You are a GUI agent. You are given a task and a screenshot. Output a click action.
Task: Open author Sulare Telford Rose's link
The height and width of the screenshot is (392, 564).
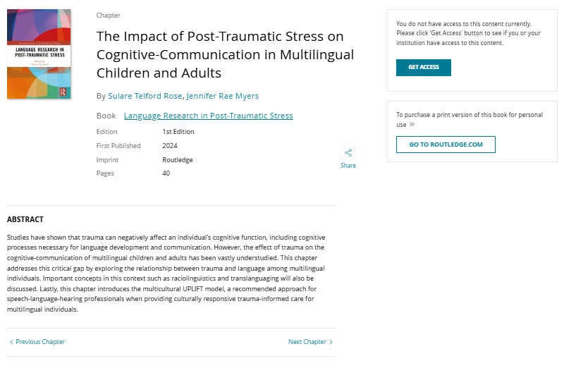pos(145,96)
